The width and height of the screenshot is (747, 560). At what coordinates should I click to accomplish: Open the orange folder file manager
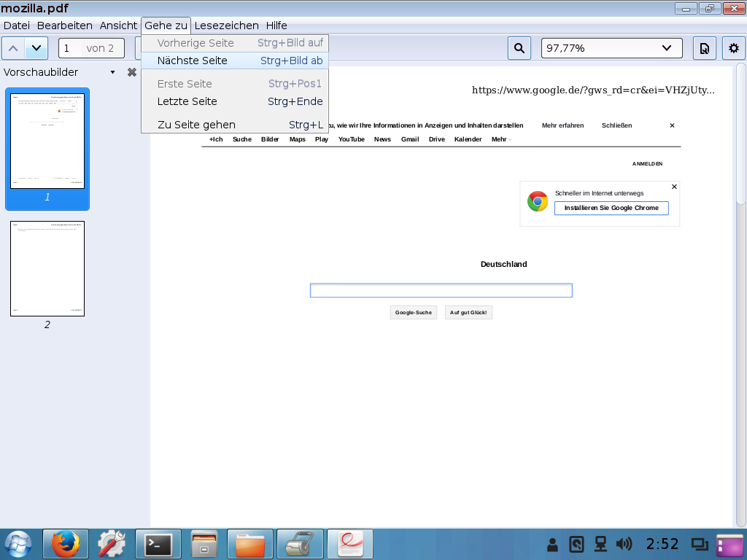(250, 544)
